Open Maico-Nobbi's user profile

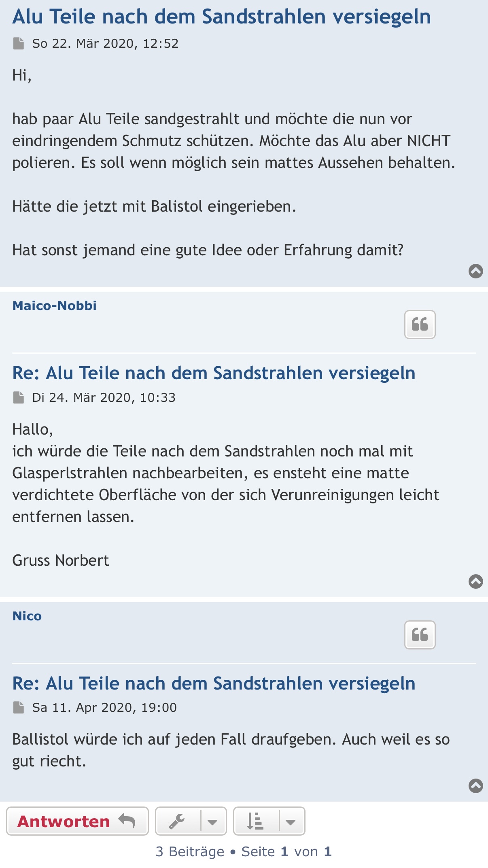click(54, 306)
